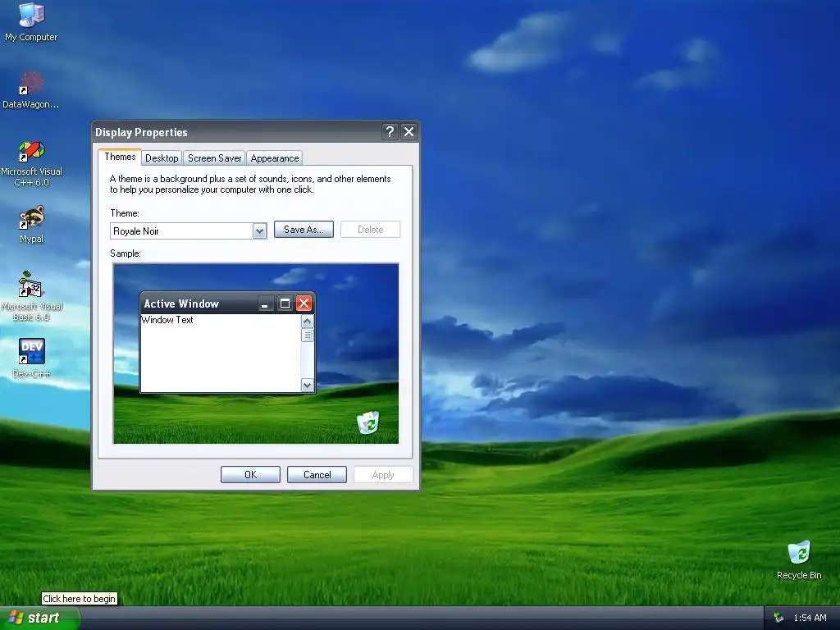Close the Display Properties dialog
Viewport: 840px width, 630px height.
(409, 132)
